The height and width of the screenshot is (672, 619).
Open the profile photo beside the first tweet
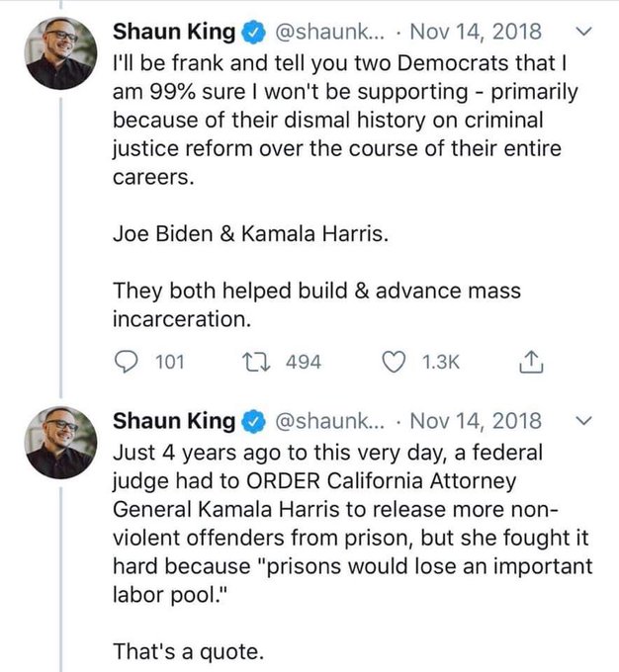[61, 55]
